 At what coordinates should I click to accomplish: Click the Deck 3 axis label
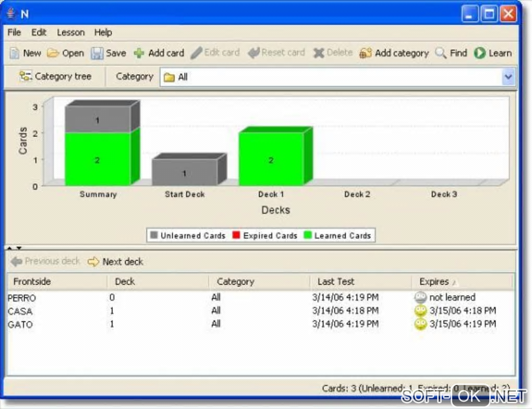[444, 195]
